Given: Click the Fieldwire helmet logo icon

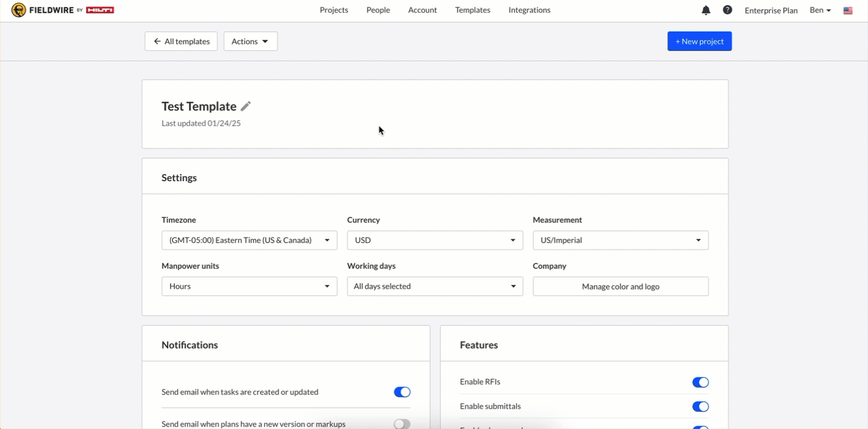Looking at the screenshot, I should click(19, 10).
